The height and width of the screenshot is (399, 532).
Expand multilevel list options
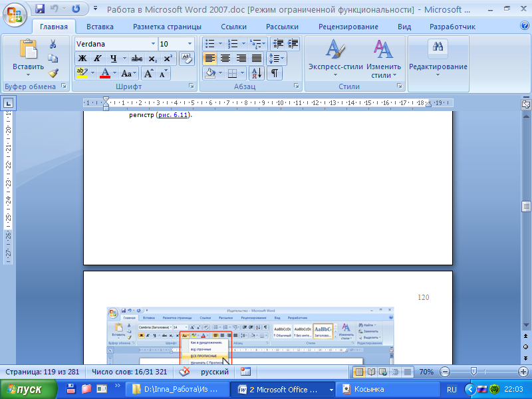(264, 43)
